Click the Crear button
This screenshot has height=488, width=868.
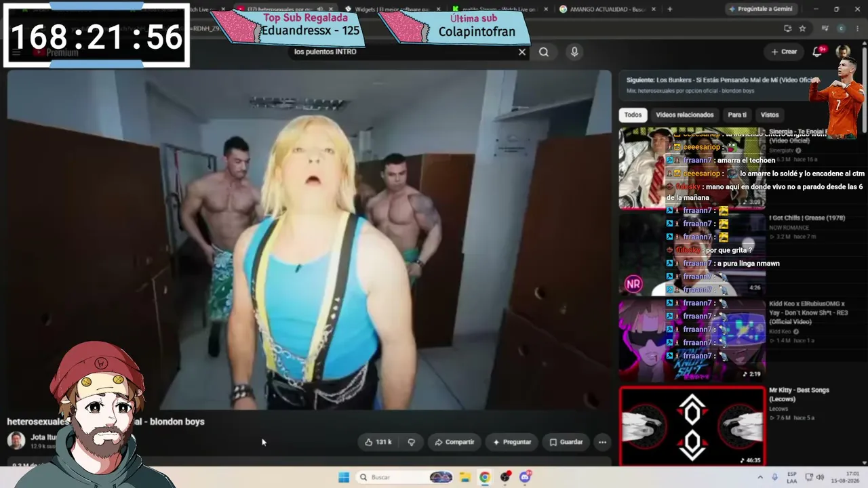coord(785,52)
